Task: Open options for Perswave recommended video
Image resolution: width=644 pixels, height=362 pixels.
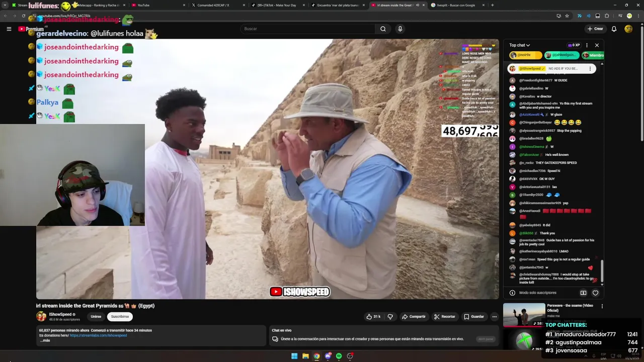Action: [x=602, y=306]
